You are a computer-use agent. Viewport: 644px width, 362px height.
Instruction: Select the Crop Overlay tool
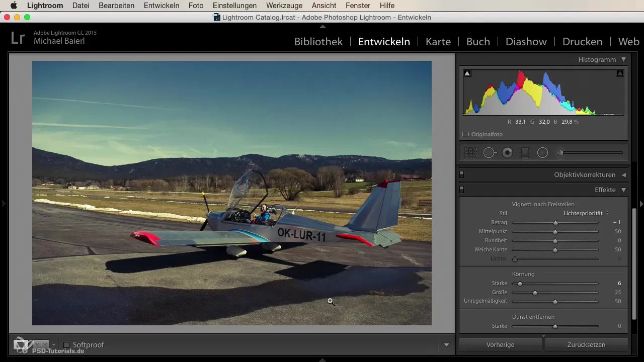coord(470,153)
